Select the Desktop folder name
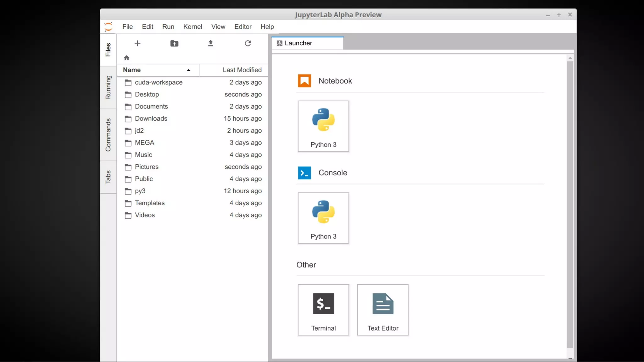Viewport: 644px width, 362px height. pos(147,94)
